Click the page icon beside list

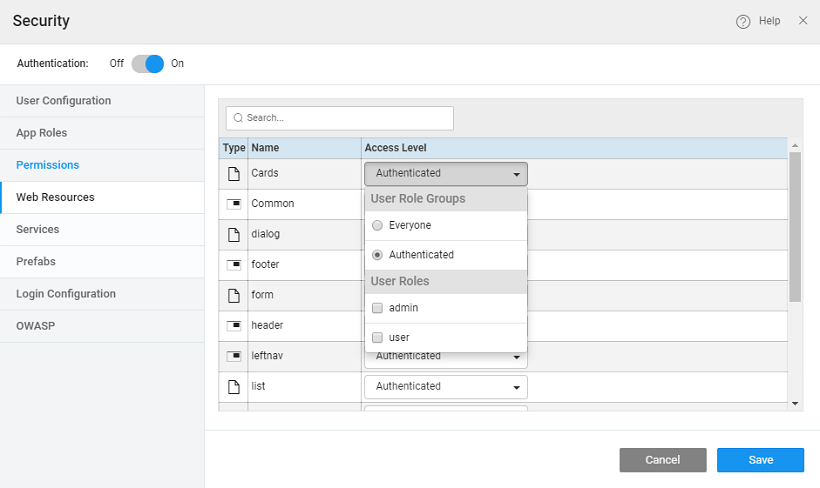tap(234, 387)
